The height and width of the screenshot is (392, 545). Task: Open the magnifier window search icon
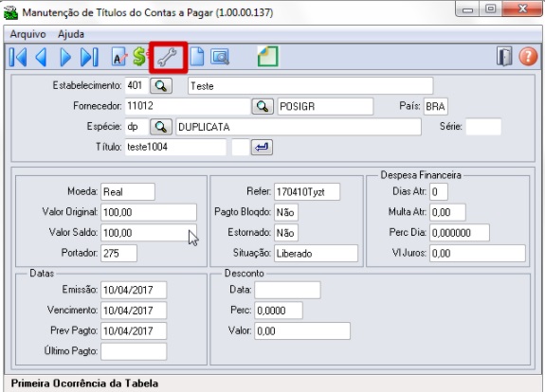point(220,57)
